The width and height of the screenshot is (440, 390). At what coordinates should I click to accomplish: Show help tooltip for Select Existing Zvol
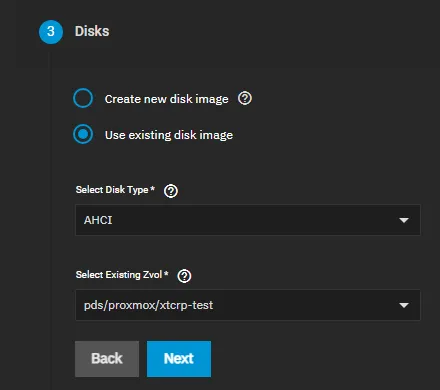pos(184,276)
